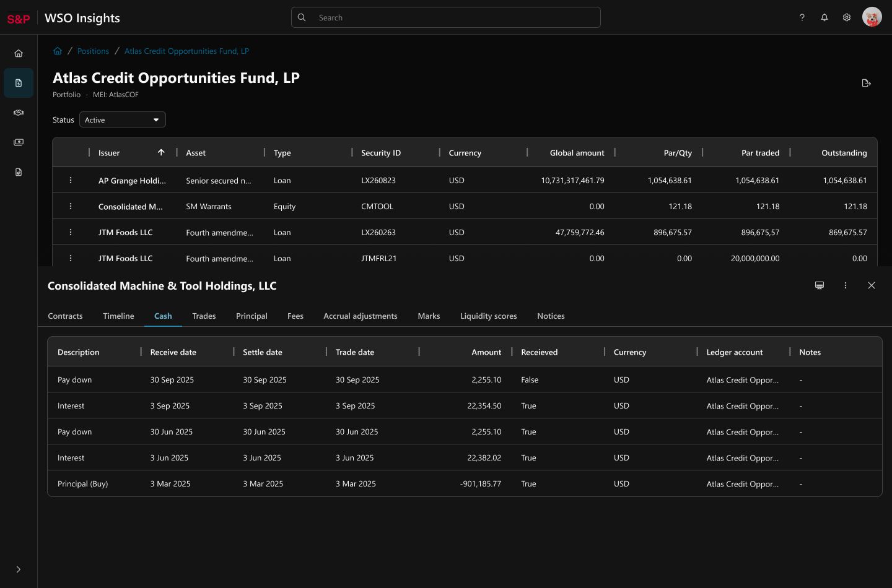Switch to the Contracts tab
The image size is (892, 588).
coord(65,316)
